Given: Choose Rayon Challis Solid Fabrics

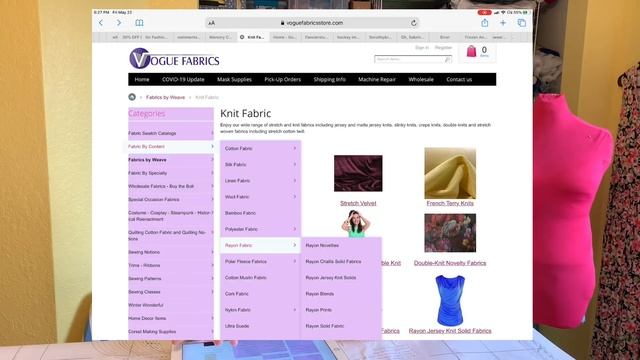Looking at the screenshot, I should [333, 261].
